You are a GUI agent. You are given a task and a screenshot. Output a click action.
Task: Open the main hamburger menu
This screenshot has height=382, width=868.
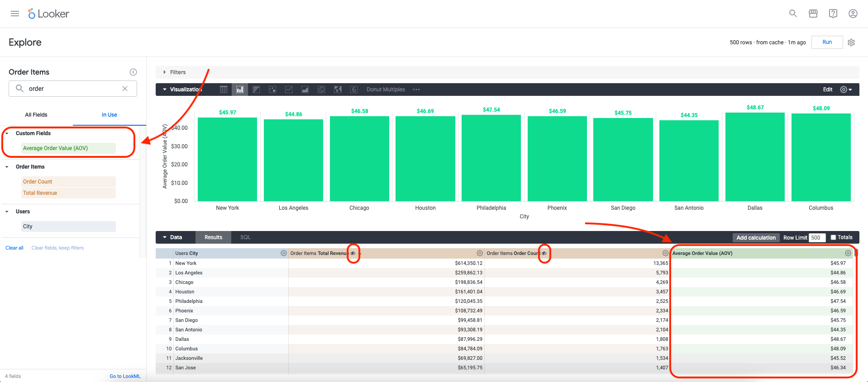pyautogui.click(x=15, y=14)
